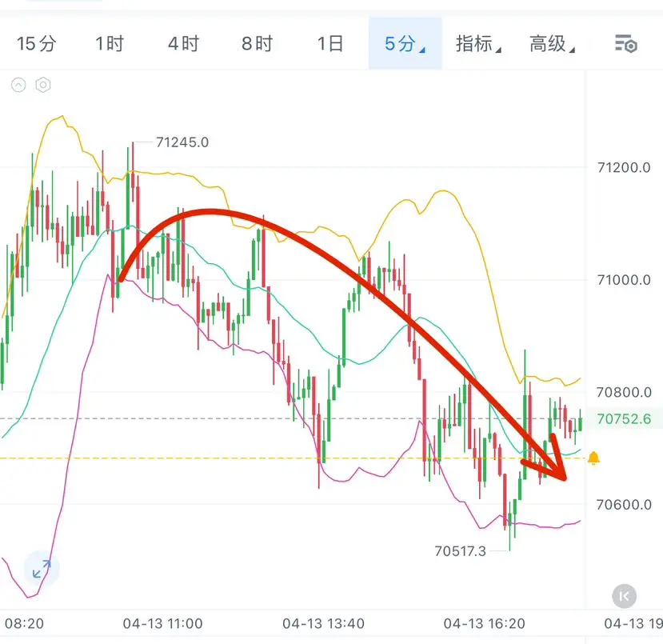The image size is (663, 644).
Task: Click the 08:20 time axis label
Action: coord(24,624)
